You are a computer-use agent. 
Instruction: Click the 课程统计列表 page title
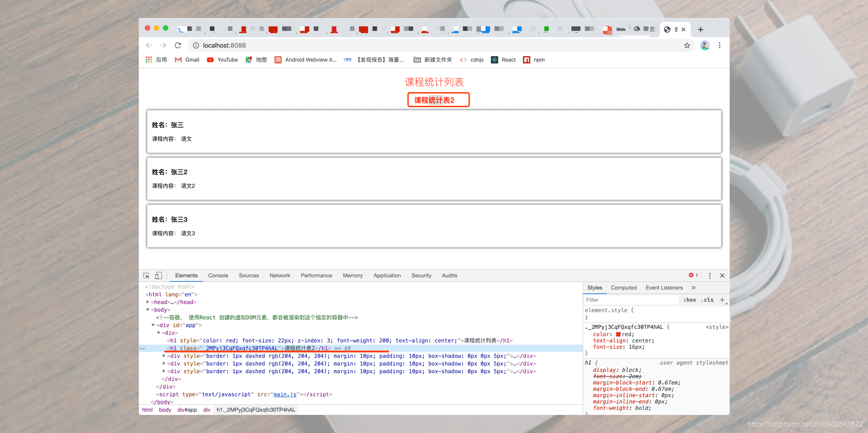pyautogui.click(x=434, y=82)
